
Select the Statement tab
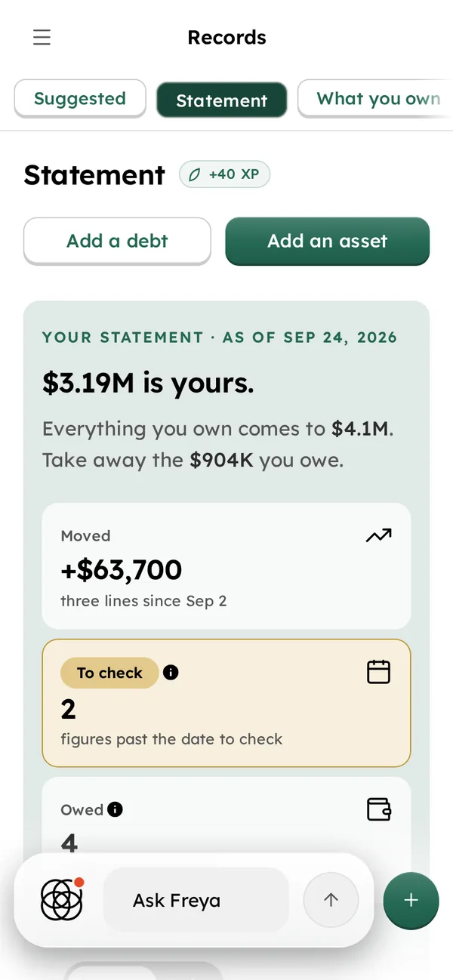(x=222, y=100)
